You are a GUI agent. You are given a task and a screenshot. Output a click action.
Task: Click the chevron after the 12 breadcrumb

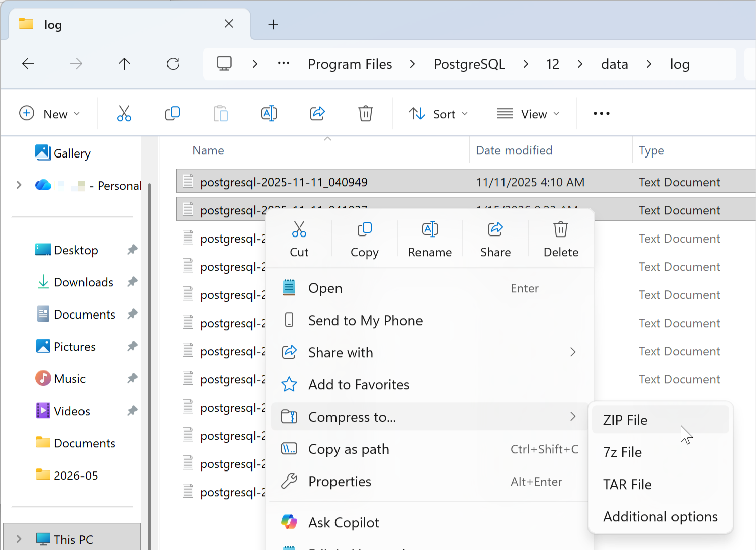[x=580, y=64]
